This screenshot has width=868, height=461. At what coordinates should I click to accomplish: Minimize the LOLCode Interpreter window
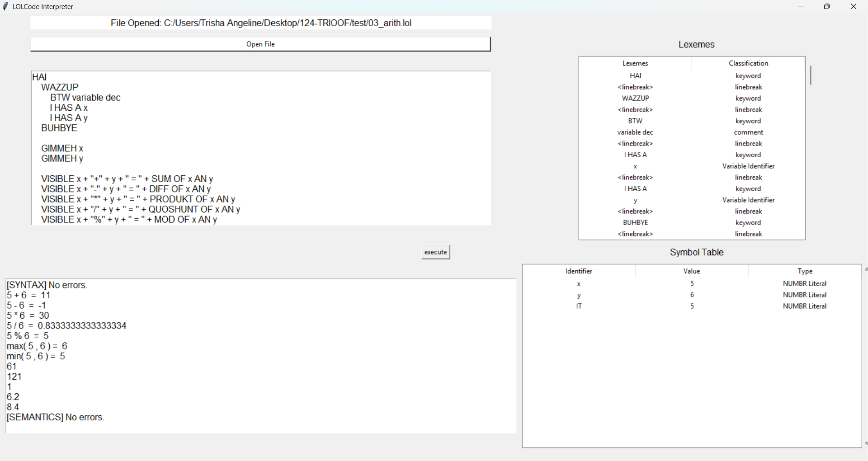pyautogui.click(x=801, y=6)
